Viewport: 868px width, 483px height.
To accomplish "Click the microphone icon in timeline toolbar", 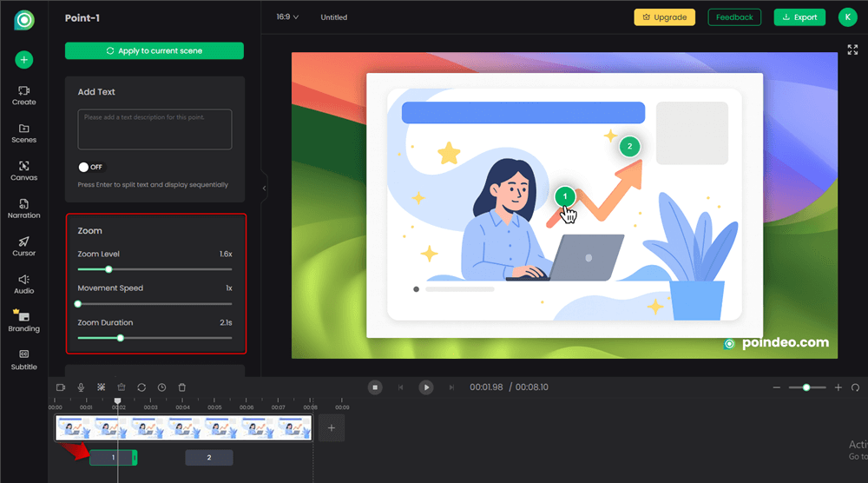I will click(81, 387).
